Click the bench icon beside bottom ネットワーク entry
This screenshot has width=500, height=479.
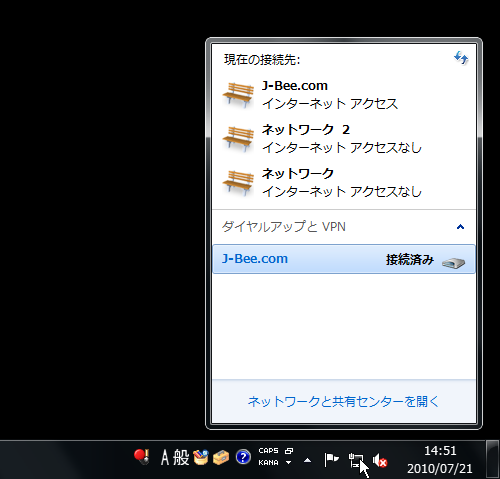click(x=238, y=183)
